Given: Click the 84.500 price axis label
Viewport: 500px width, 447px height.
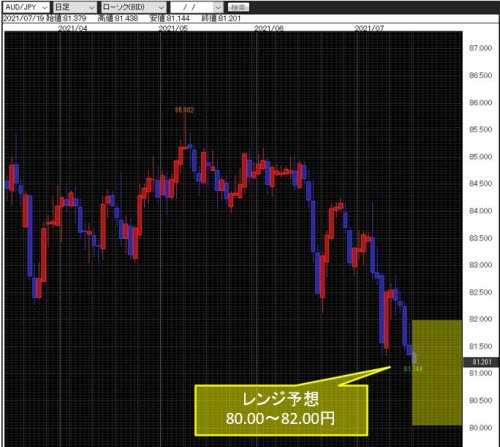Looking at the screenshot, I should [480, 184].
